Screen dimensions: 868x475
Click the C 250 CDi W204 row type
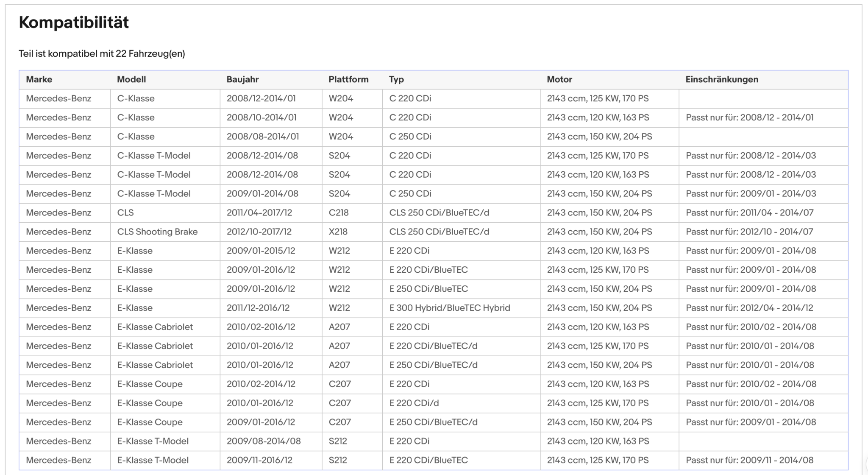point(410,137)
